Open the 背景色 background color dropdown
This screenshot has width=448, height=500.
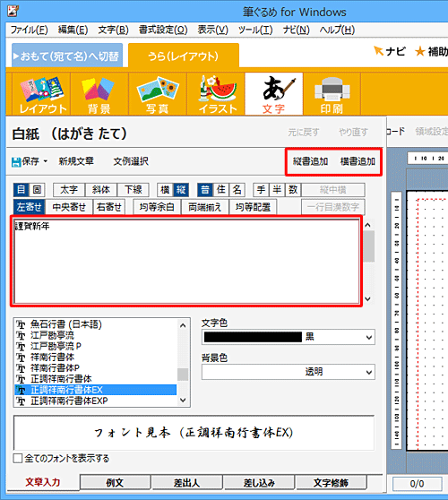[x=369, y=372]
